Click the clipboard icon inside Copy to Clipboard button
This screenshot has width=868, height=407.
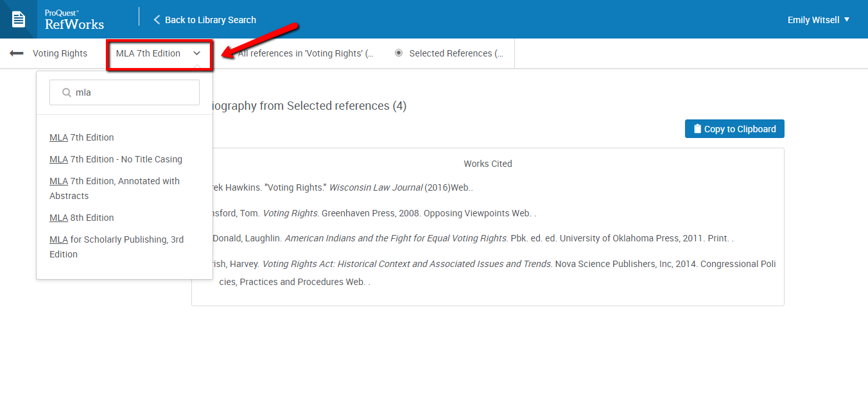pyautogui.click(x=697, y=128)
